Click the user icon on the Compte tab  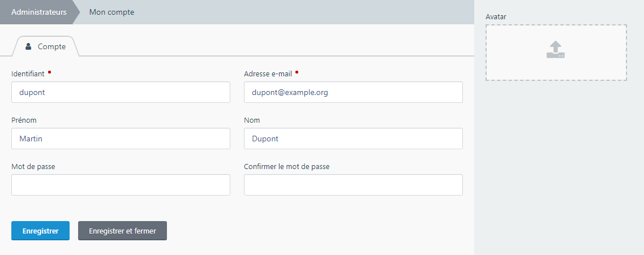click(x=28, y=47)
